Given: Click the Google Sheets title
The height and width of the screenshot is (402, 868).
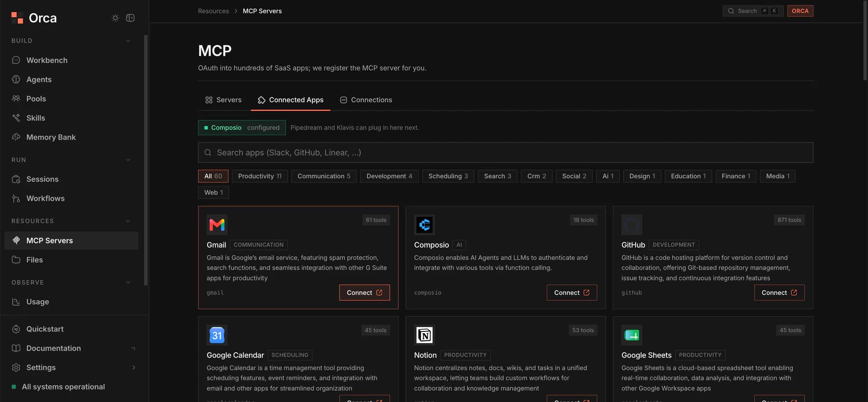Looking at the screenshot, I should click(x=646, y=355).
